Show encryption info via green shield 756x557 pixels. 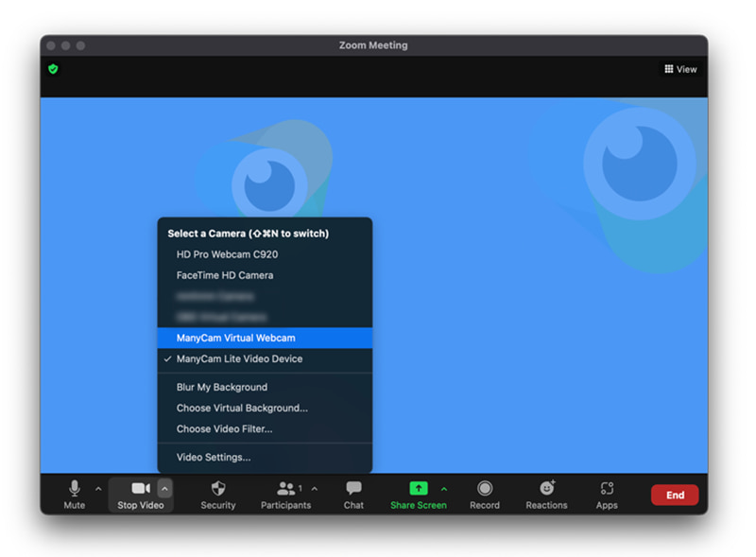click(53, 69)
